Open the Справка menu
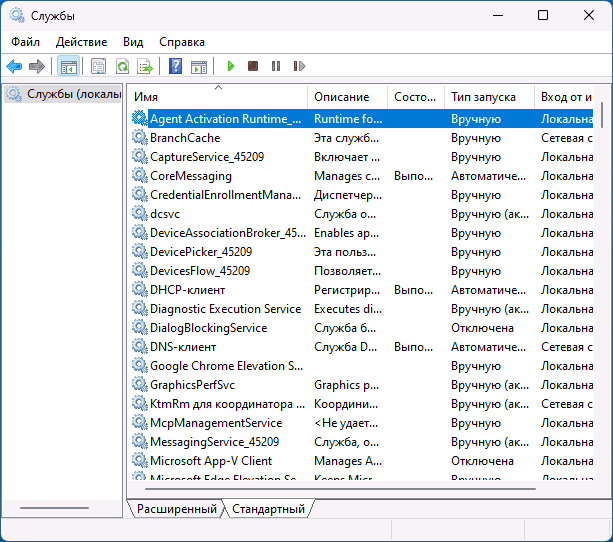Image resolution: width=613 pixels, height=542 pixels. click(x=182, y=42)
